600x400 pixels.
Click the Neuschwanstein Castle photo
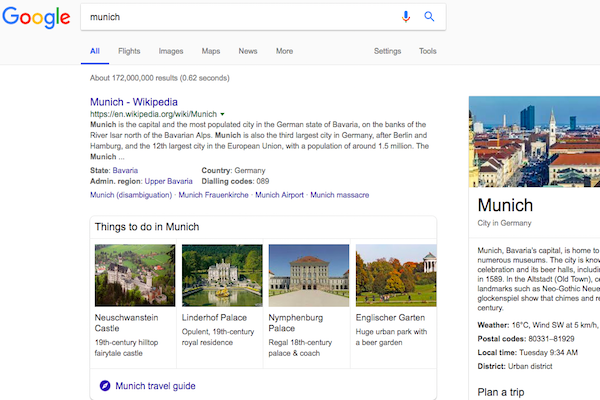click(135, 275)
